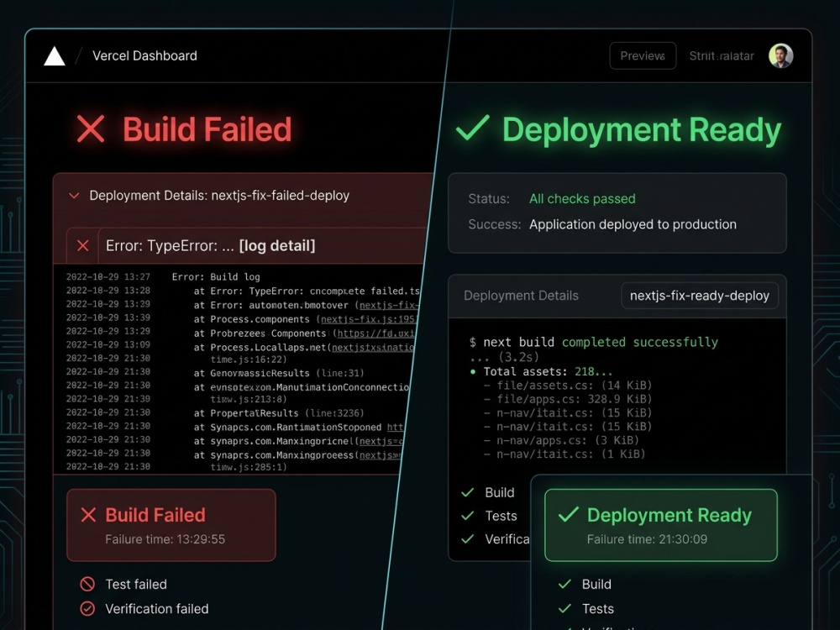
Task: Click the Verification failed label
Action: pyautogui.click(x=157, y=608)
